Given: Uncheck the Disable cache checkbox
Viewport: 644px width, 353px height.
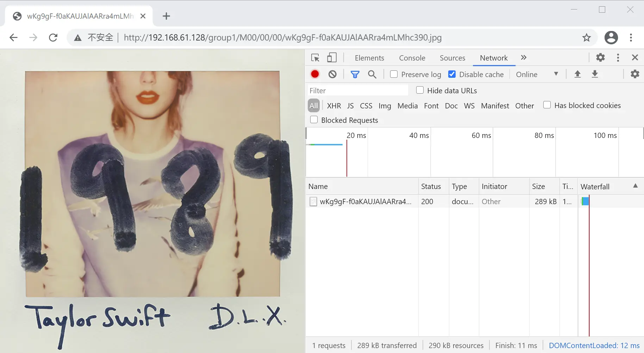Looking at the screenshot, I should [x=452, y=74].
